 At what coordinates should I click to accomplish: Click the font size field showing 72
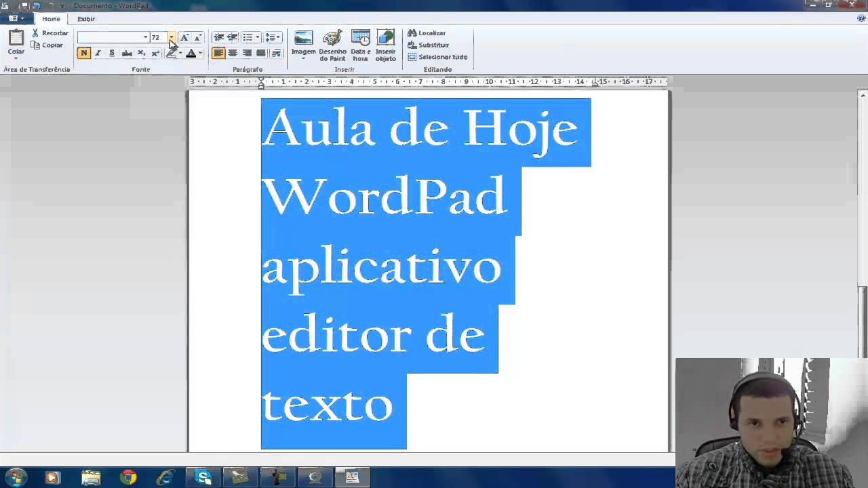point(159,37)
